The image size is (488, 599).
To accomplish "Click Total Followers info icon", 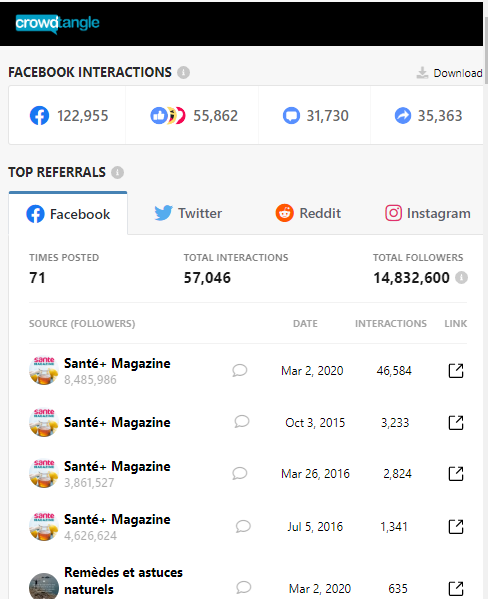I will tap(461, 278).
